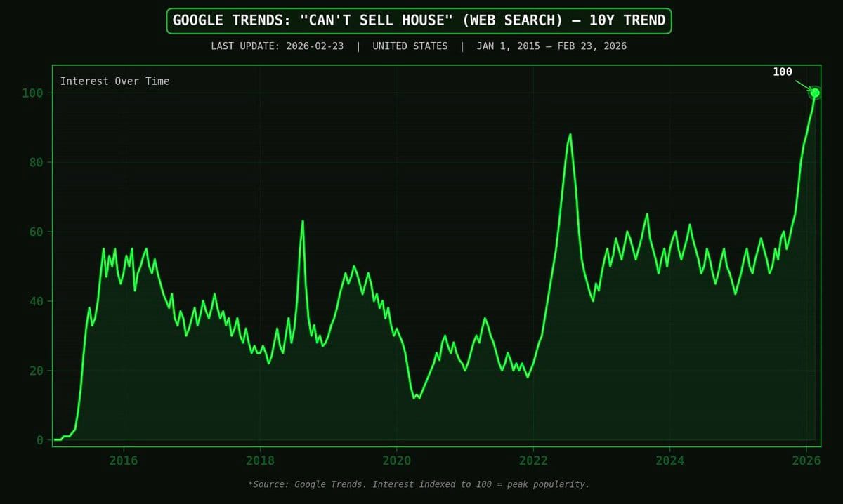Image resolution: width=843 pixels, height=504 pixels.
Task: Click the Google Trends source footnote
Action: (419, 484)
